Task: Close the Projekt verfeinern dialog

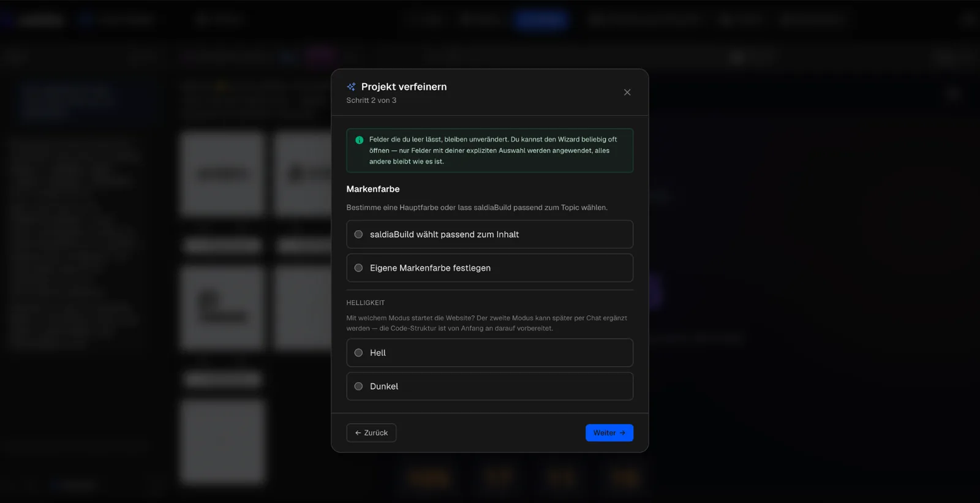Action: coord(627,93)
